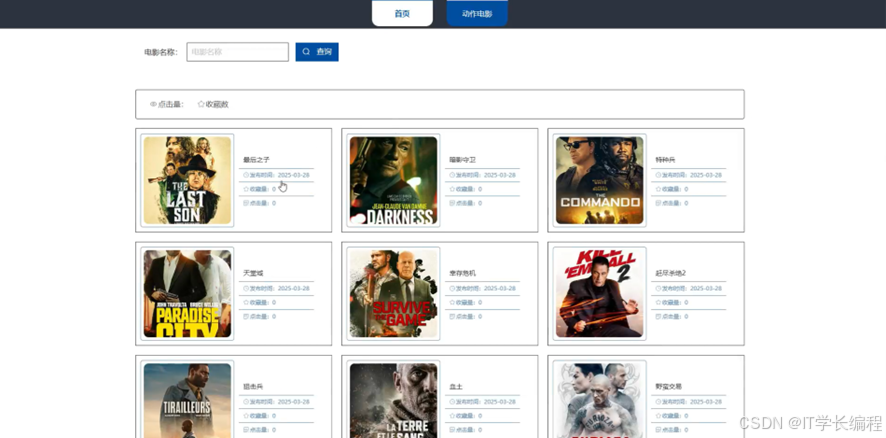Click the clock icon on 特种兵 card

(x=658, y=175)
